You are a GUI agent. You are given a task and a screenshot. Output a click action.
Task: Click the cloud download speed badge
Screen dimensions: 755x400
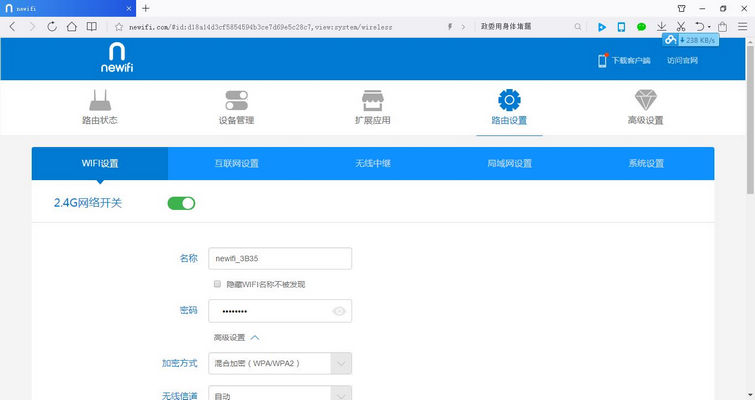click(x=690, y=40)
